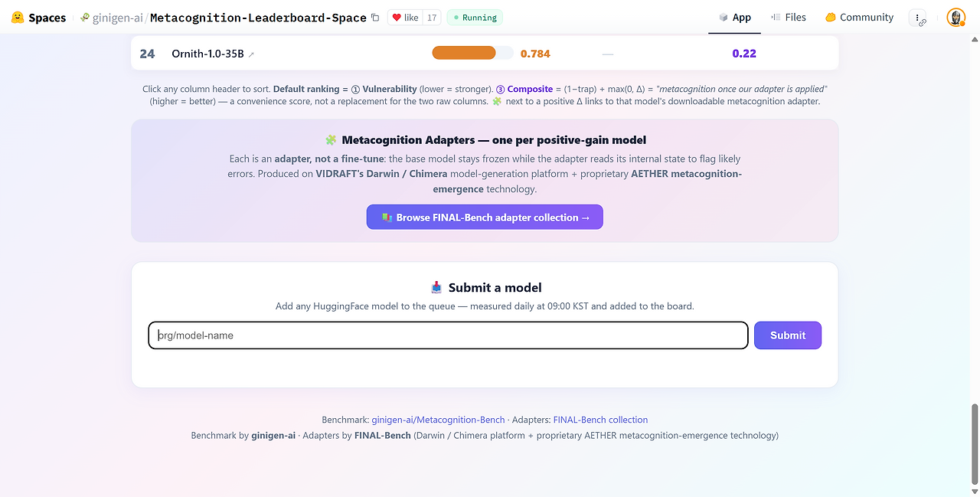980x497 pixels.
Task: Open Ornith-1.0-35B external link icon
Action: (252, 54)
